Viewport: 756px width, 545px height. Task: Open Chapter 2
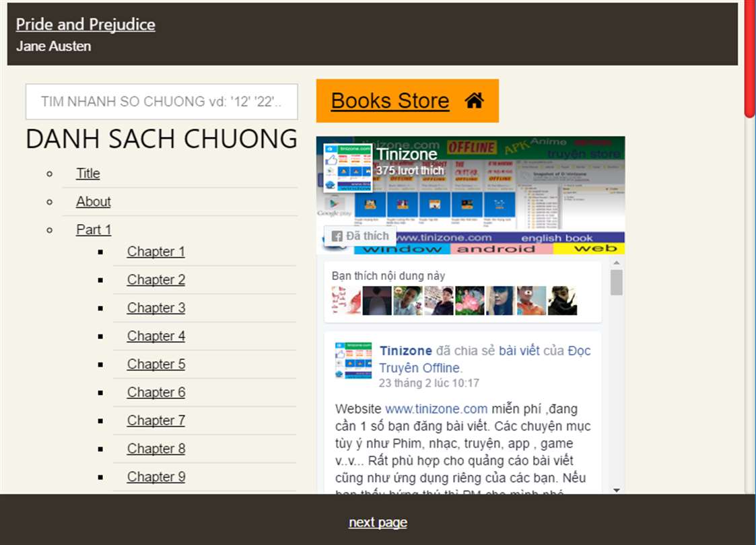point(156,279)
